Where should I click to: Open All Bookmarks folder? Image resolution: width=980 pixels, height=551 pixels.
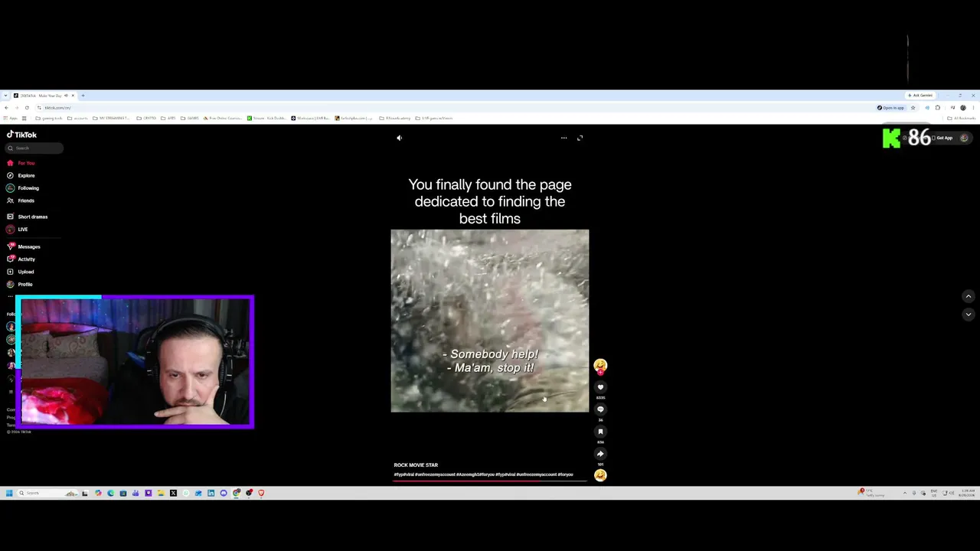click(962, 119)
